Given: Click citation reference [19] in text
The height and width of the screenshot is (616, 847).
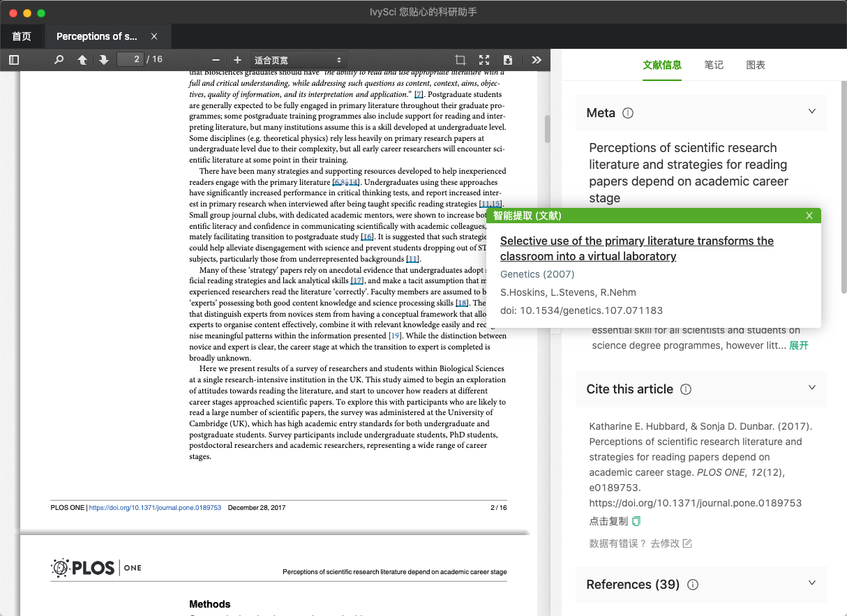Looking at the screenshot, I should (x=396, y=336).
